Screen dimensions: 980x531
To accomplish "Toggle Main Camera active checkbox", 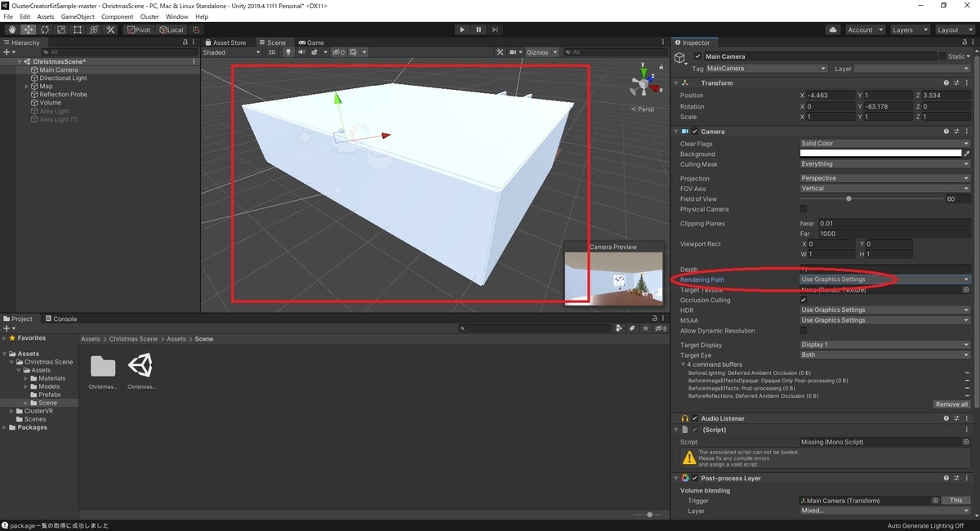I will pos(697,56).
